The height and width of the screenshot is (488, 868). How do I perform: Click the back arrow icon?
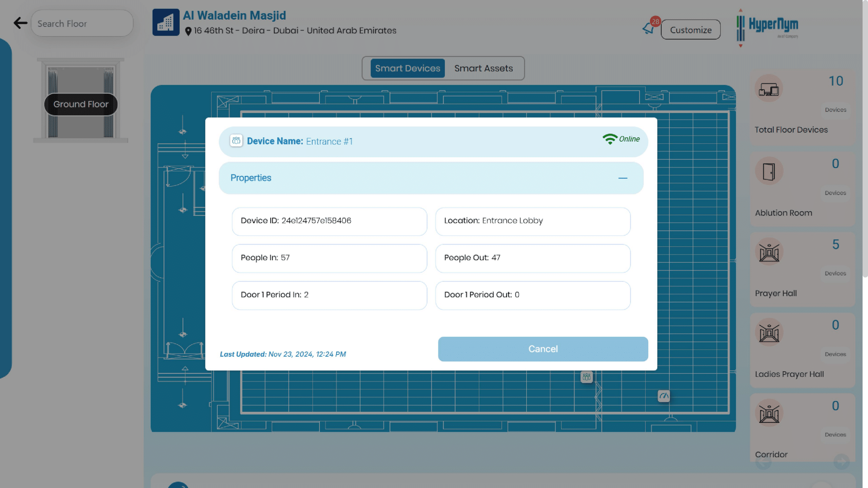click(20, 23)
